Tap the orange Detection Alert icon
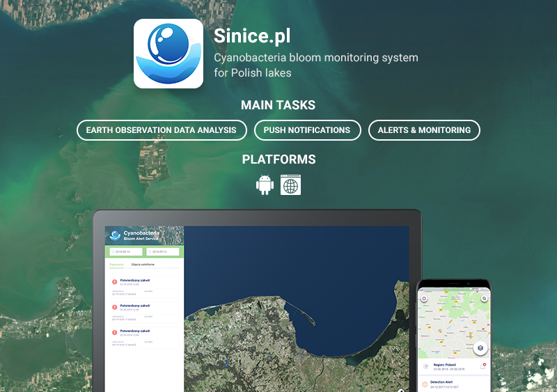 point(425,384)
